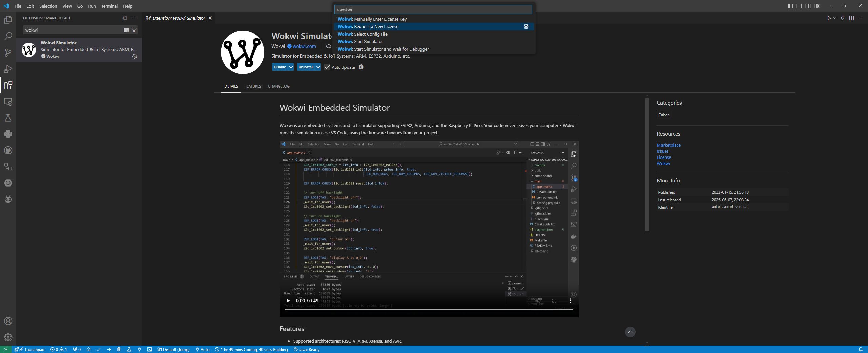Click the PlatformIO home icon in status bar

[x=88, y=349]
